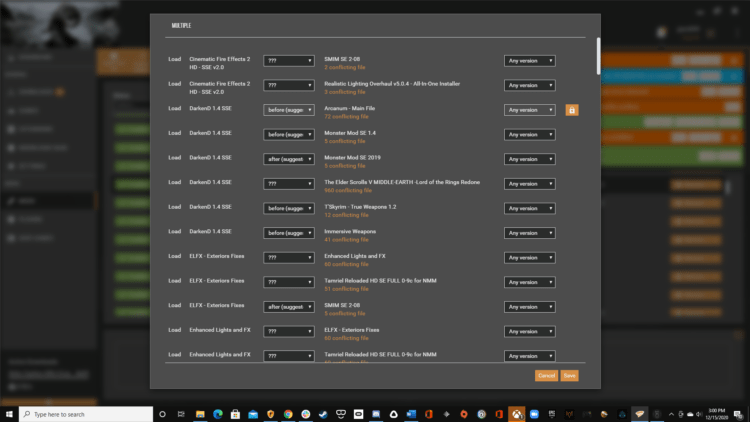
Task: Open Origin launcher from taskbar
Action: (x=463, y=414)
